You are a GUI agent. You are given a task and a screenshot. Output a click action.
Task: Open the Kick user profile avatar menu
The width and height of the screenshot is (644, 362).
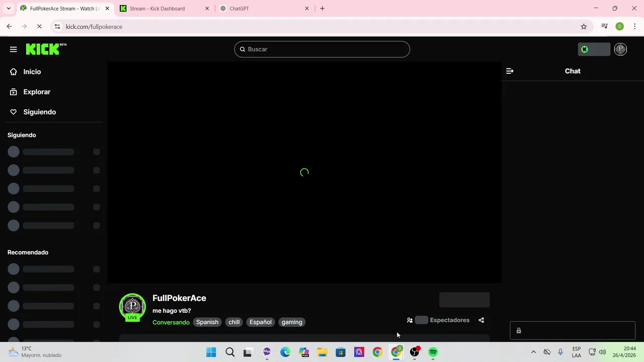click(x=620, y=49)
